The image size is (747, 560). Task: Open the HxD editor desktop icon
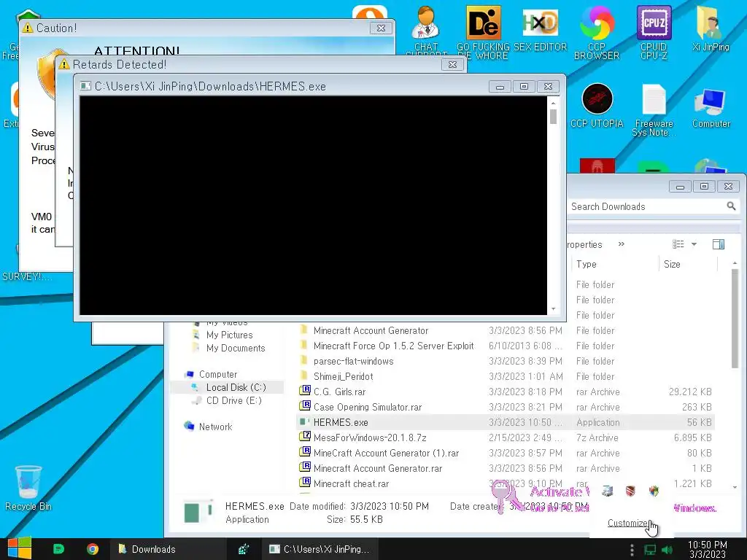coord(540,28)
